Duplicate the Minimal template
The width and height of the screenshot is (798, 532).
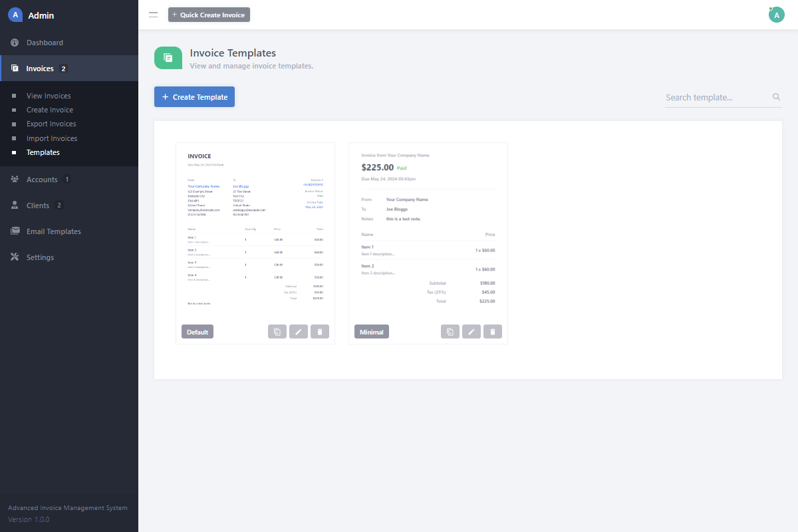coord(450,332)
